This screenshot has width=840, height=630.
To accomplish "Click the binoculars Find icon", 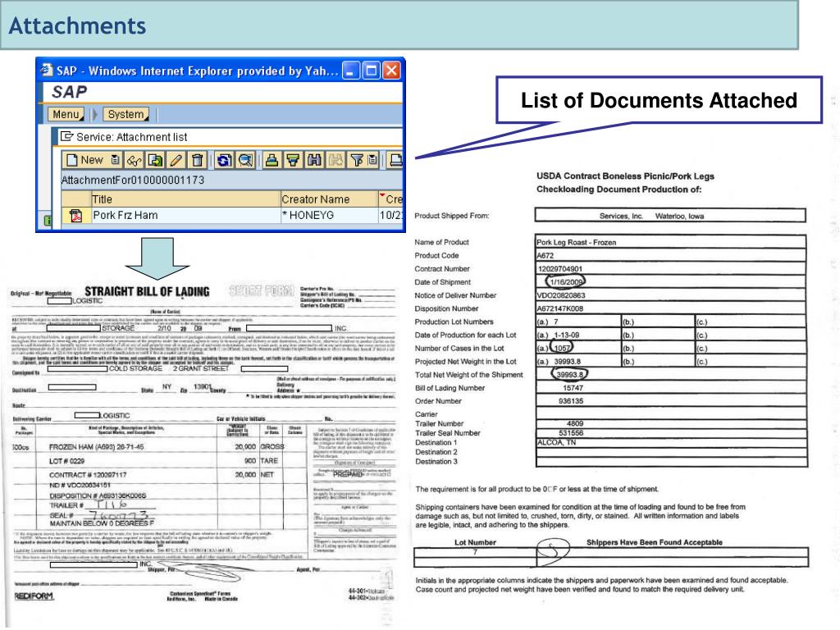I will coord(314,160).
